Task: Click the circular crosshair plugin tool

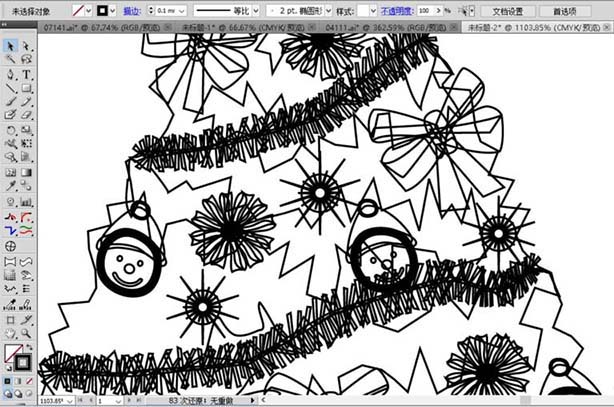Action: [10, 246]
